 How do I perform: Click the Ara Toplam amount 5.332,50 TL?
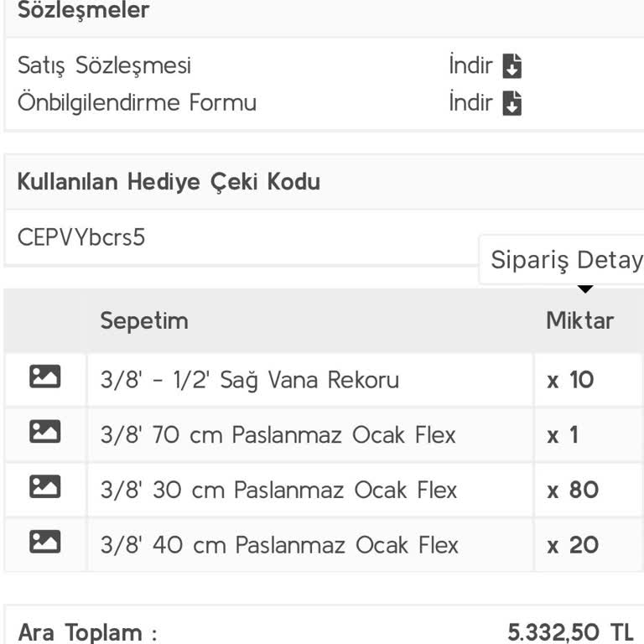click(x=570, y=632)
